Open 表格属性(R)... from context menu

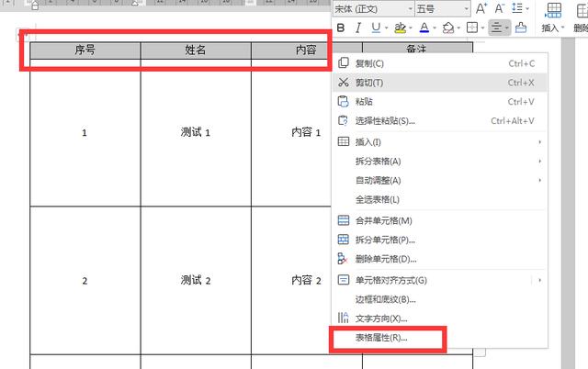coord(439,338)
